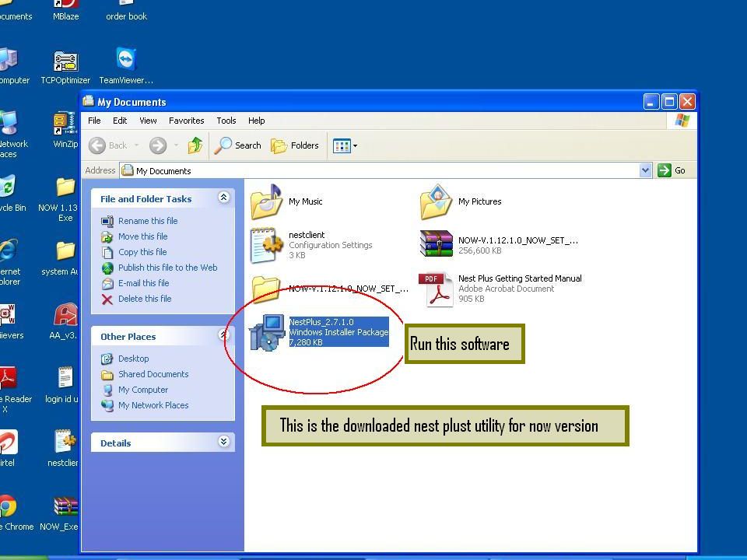Click the NOW_Exe RAR archive on desktop
This screenshot has width=747, height=560.
[60, 513]
